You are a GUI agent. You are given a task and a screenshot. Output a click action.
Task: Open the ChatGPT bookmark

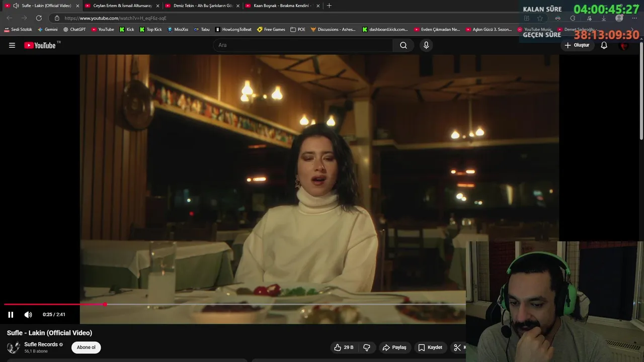(x=74, y=30)
